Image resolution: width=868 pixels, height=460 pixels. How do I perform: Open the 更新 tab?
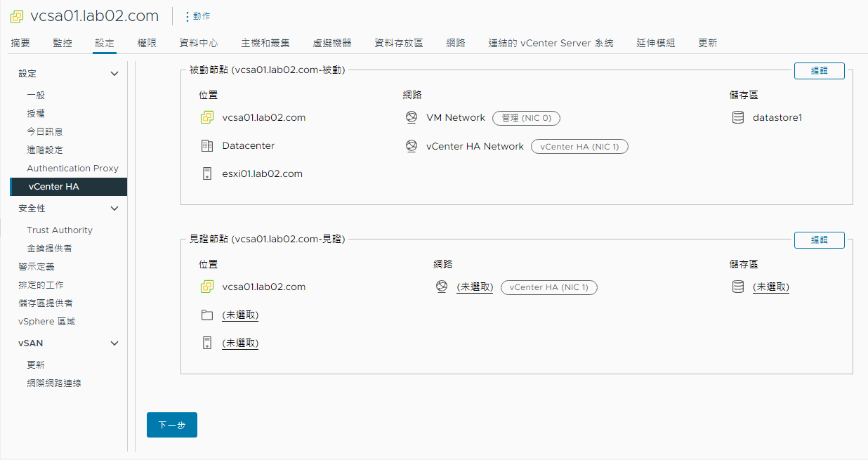pos(708,43)
